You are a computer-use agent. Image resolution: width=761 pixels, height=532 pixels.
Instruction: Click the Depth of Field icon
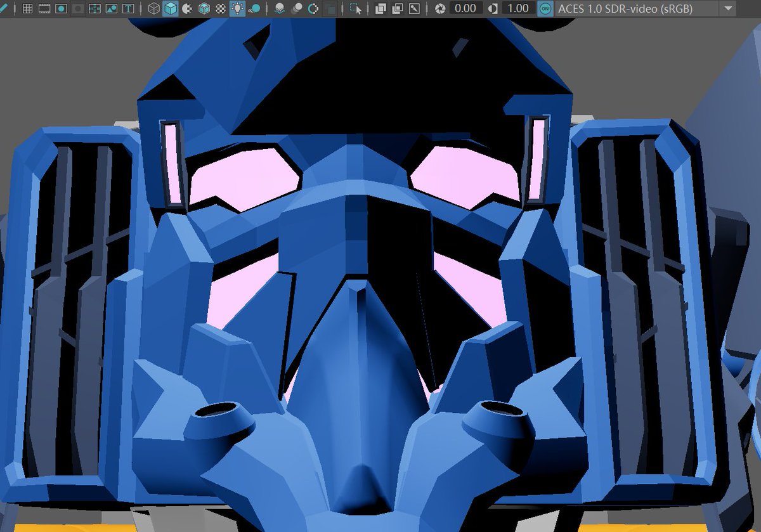(330, 9)
